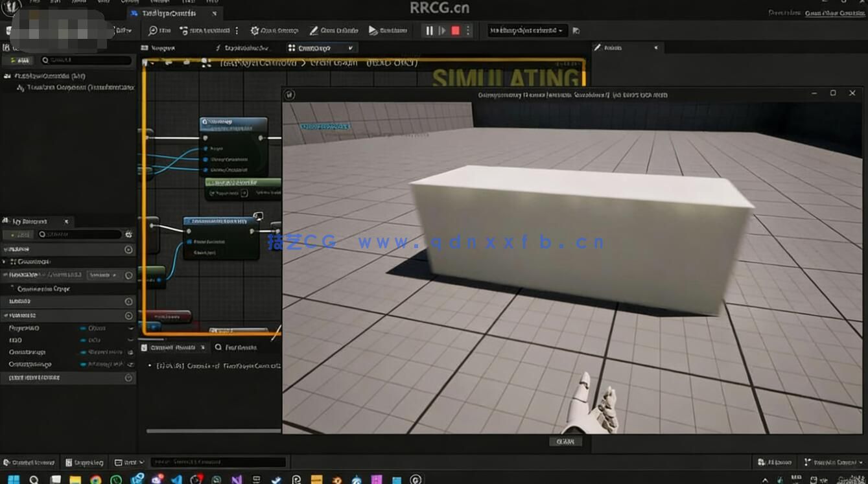Add a new variable with the plus button
The image size is (868, 484).
pyautogui.click(x=18, y=235)
